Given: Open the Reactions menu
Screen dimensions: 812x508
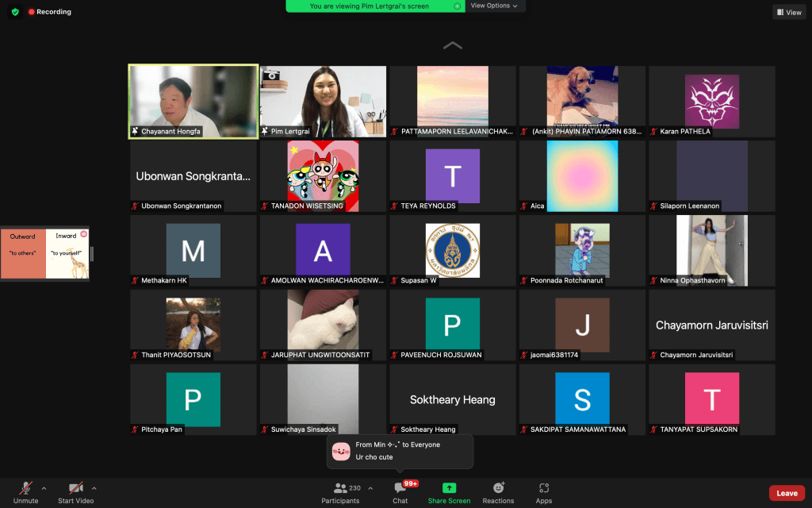Looking at the screenshot, I should (x=498, y=491).
